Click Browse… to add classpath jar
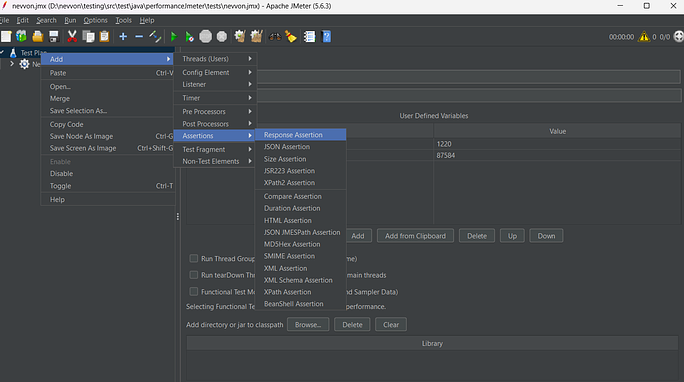The width and height of the screenshot is (684, 382). (308, 324)
